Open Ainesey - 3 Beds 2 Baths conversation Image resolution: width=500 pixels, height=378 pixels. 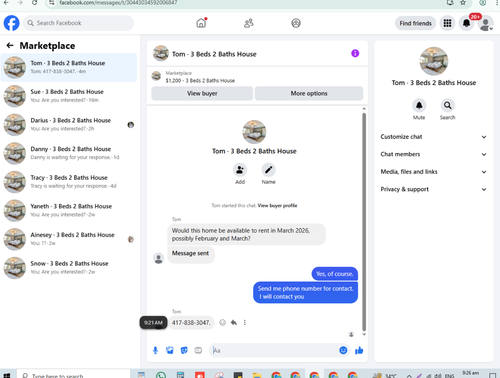(69, 239)
